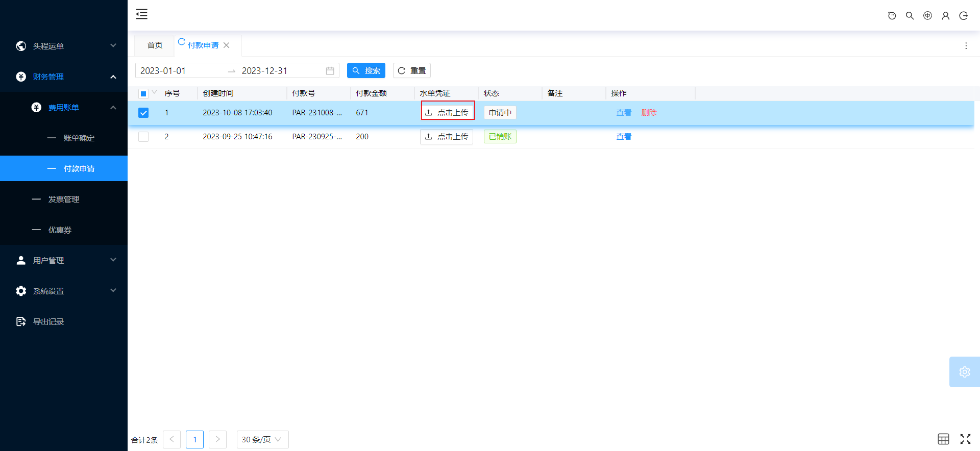This screenshot has height=451, width=980.
Task: Collapse the 费用账单 submenu chevron
Action: point(113,107)
